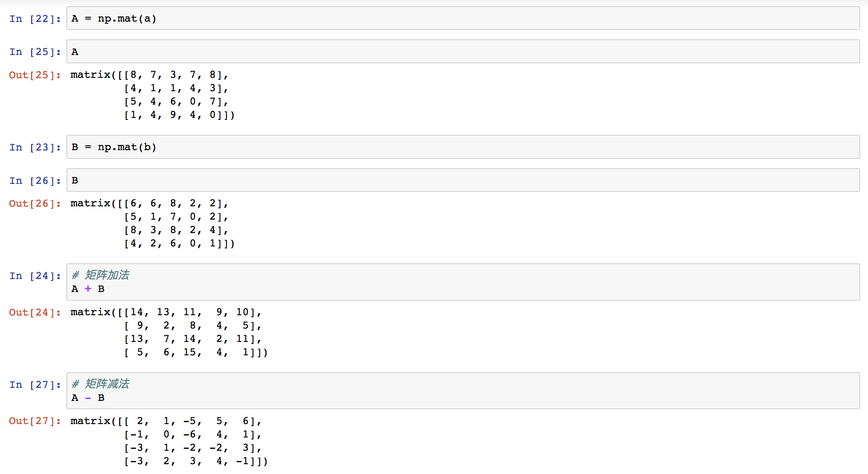Click the code cell with B = np.mat(b)
The image size is (868, 474).
click(463, 147)
